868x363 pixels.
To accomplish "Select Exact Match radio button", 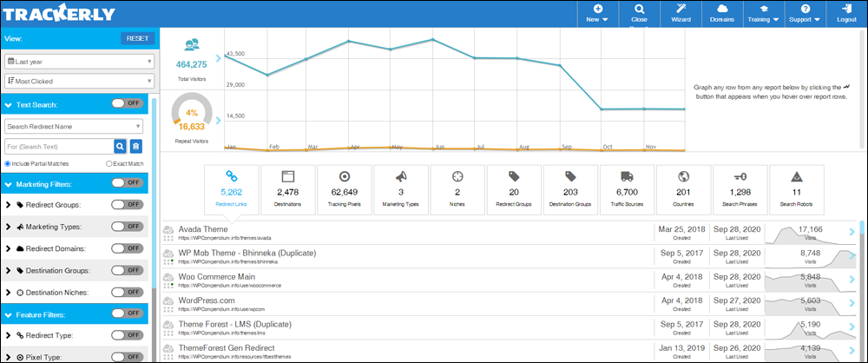I will pos(108,163).
